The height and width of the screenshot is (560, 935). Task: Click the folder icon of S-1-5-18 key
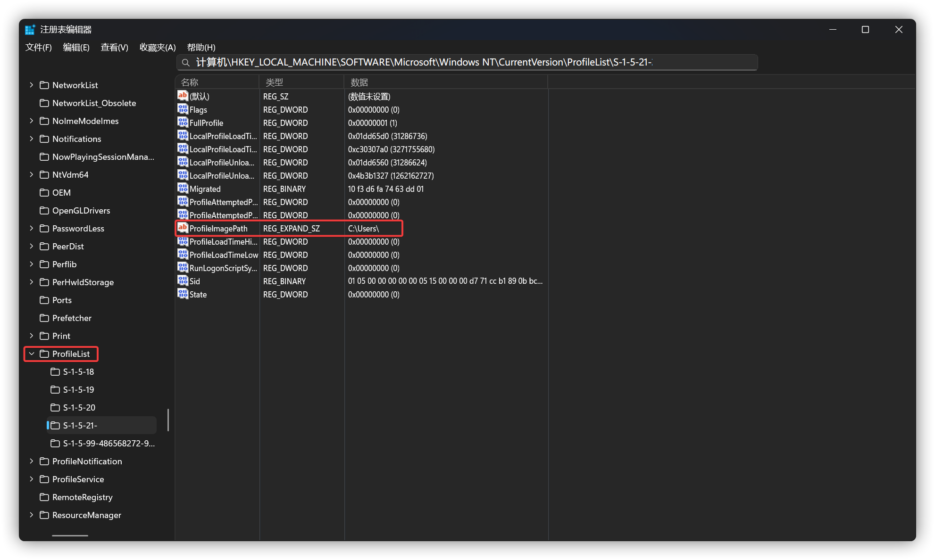55,372
